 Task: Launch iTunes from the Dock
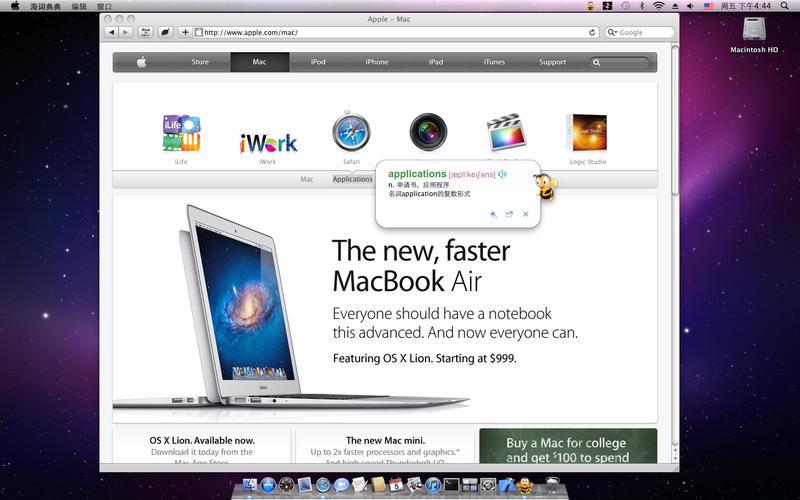[433, 485]
